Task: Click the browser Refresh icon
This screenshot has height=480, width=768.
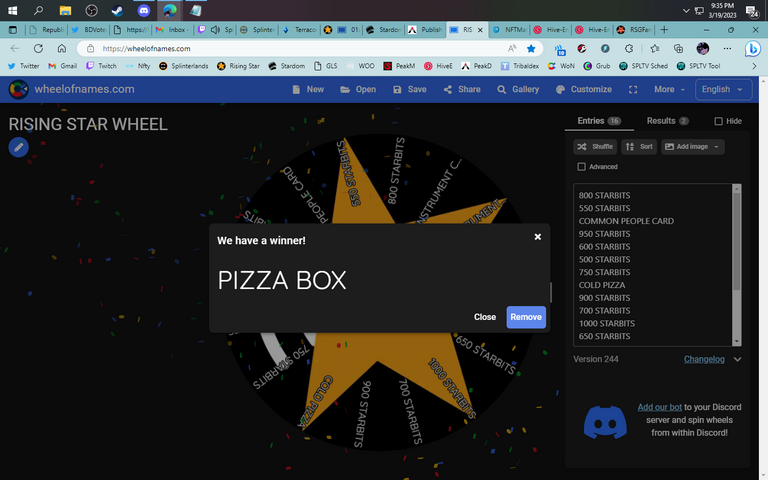Action: [38, 48]
